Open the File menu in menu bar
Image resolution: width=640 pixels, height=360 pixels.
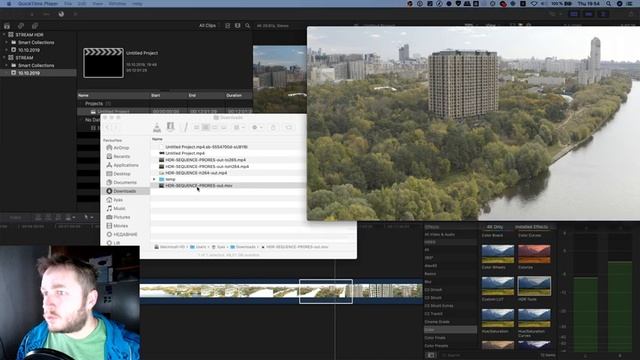click(68, 4)
